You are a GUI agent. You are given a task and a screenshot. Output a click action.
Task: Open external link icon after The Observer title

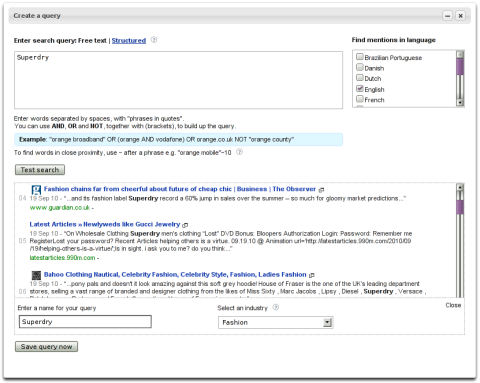tap(321, 190)
